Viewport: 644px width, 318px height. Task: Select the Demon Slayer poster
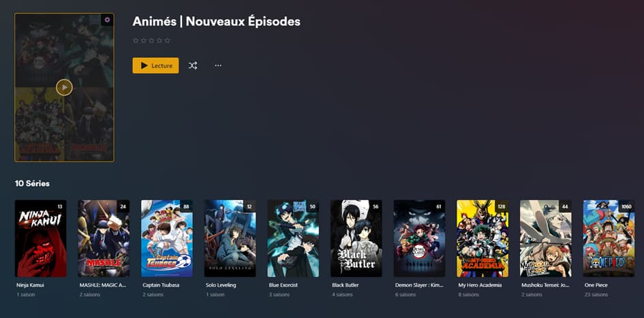[x=419, y=238]
